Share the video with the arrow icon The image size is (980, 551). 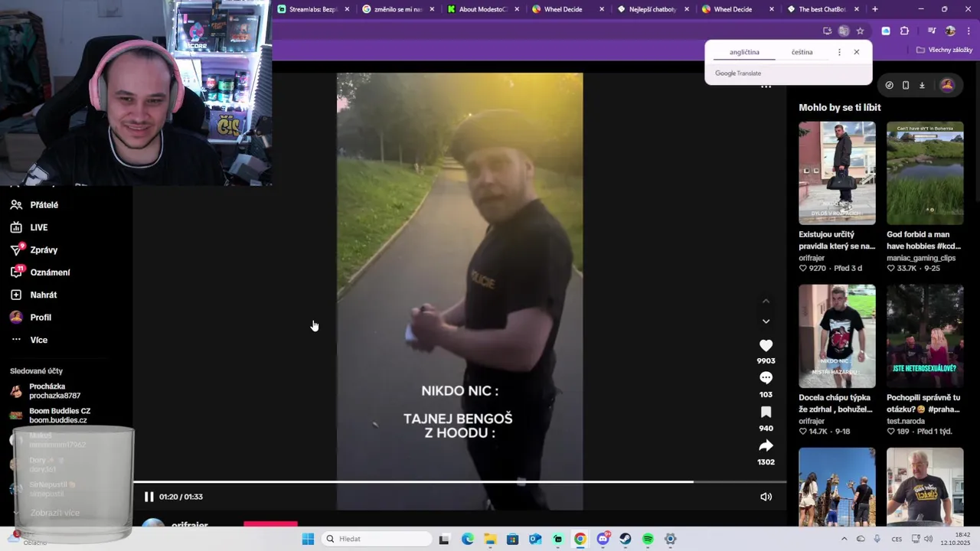click(766, 446)
